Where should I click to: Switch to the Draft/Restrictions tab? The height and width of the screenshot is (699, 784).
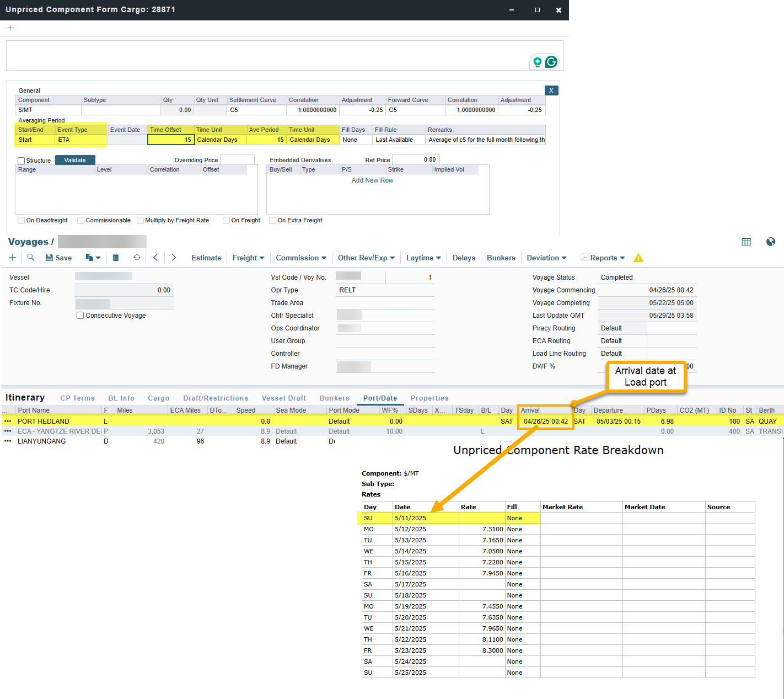tap(216, 398)
